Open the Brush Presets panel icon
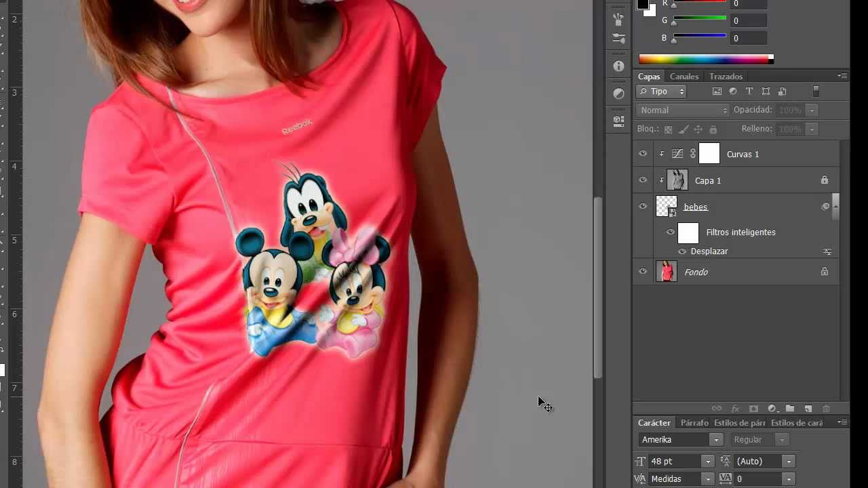Screen dimensions: 868x488 (618, 19)
